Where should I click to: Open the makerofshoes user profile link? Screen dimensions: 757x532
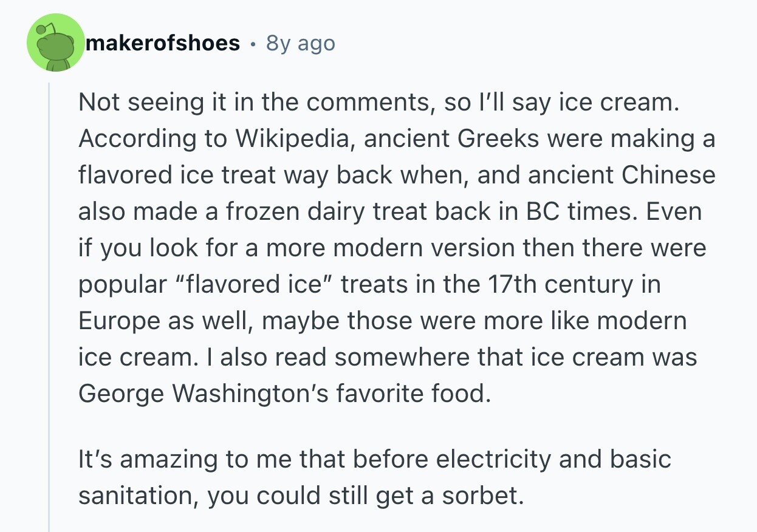pos(163,43)
